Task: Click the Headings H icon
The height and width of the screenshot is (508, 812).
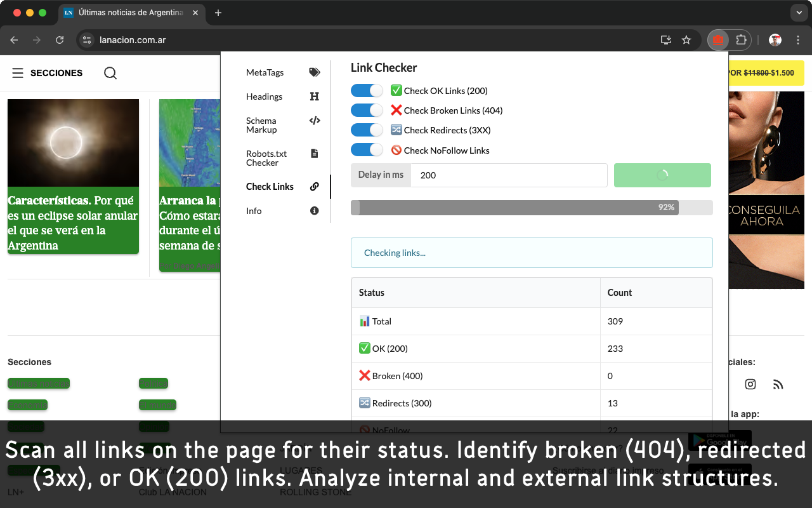Action: [x=314, y=97]
